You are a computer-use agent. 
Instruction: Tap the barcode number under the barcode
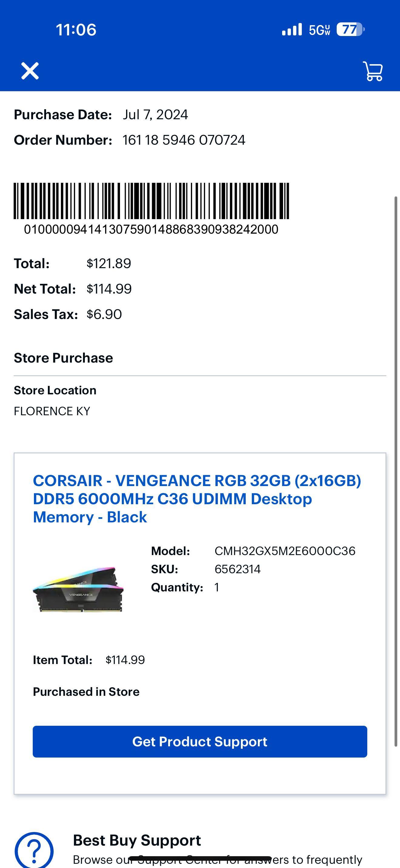(151, 229)
